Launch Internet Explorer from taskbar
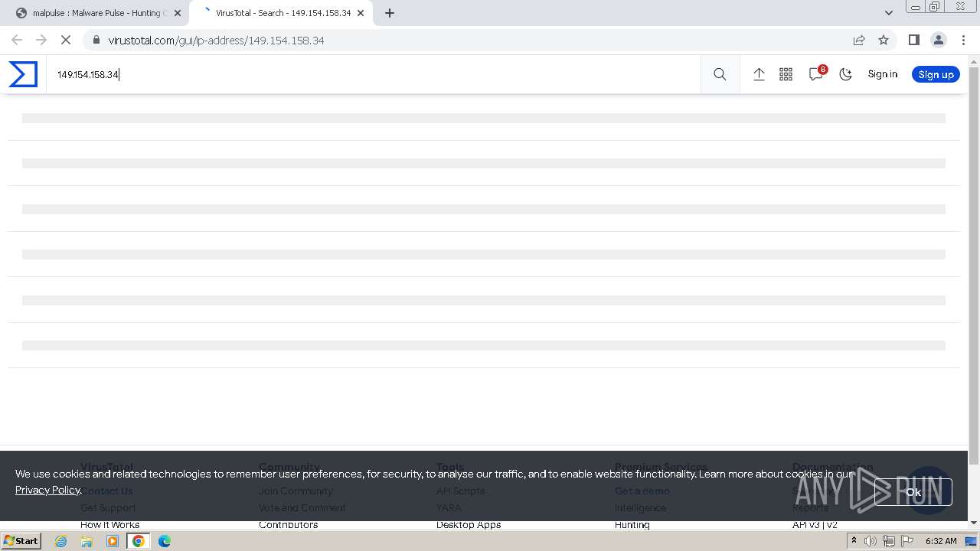Image resolution: width=980 pixels, height=551 pixels. click(x=61, y=541)
